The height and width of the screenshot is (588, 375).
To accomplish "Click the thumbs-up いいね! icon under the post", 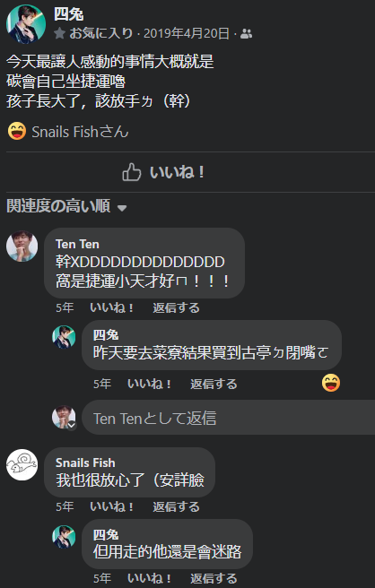I will (132, 172).
